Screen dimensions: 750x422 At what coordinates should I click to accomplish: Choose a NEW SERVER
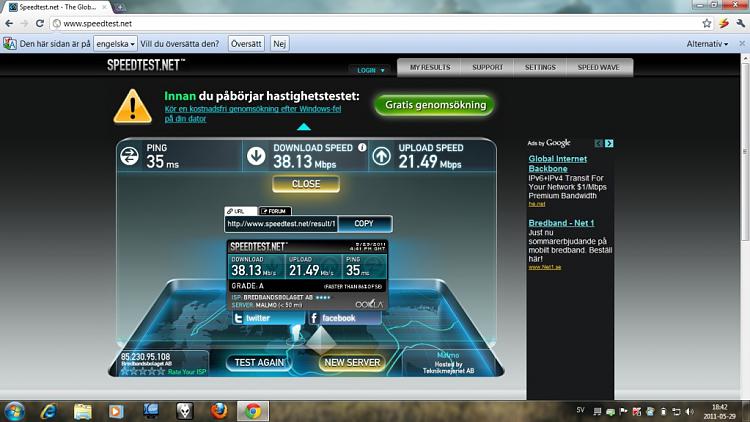coord(352,363)
